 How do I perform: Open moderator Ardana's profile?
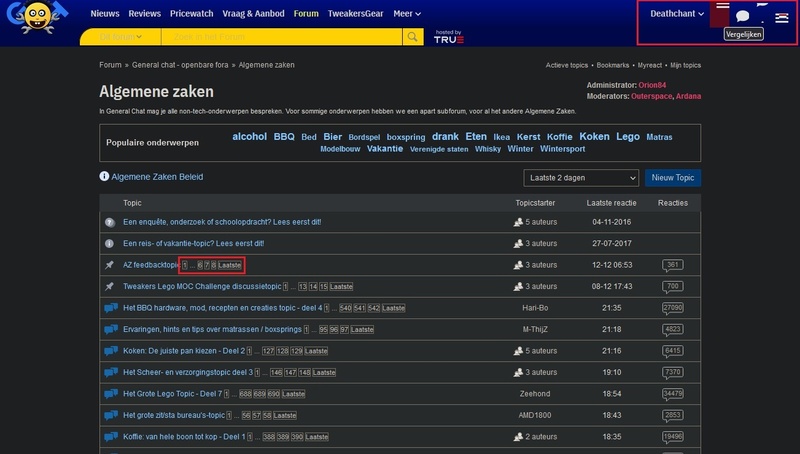pyautogui.click(x=688, y=96)
